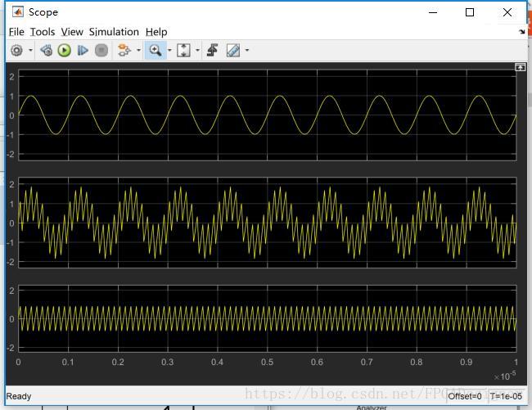Click the Scale Axes Limits icon
Viewport: 532px width, 410px height.
tap(183, 51)
